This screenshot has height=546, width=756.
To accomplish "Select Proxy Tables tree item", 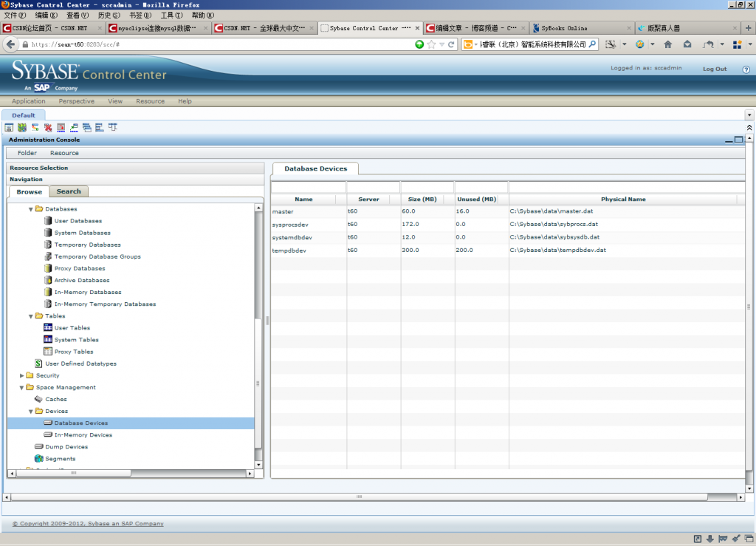I will (74, 352).
